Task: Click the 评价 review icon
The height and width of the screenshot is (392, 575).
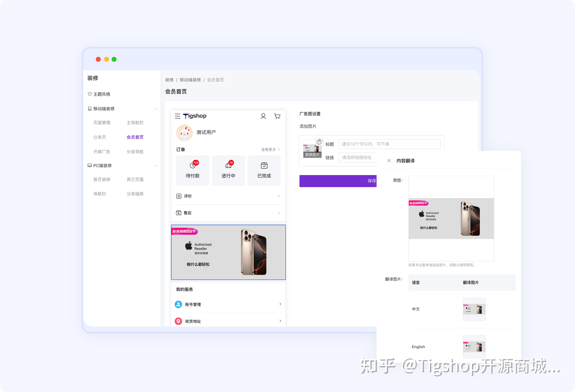Action: point(179,196)
